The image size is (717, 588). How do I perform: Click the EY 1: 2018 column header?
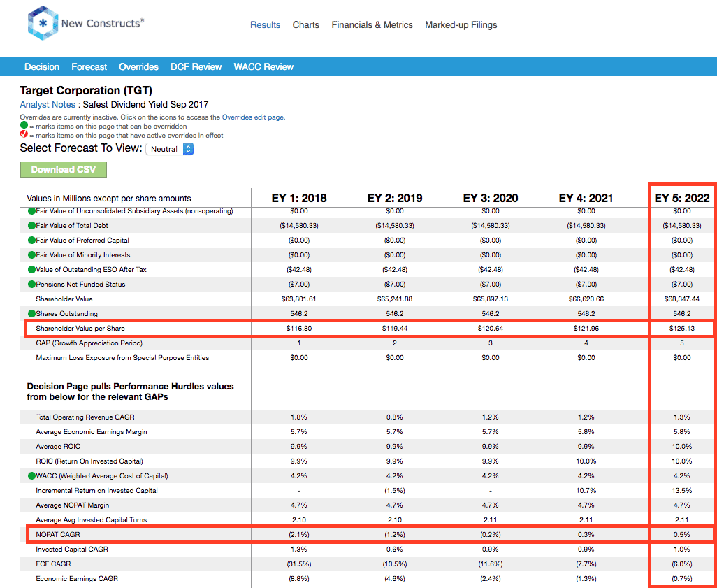[299, 198]
